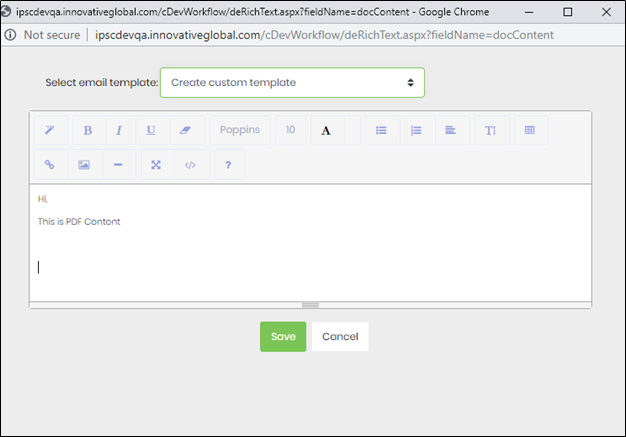Click the editor resize handle bar

pyautogui.click(x=310, y=305)
